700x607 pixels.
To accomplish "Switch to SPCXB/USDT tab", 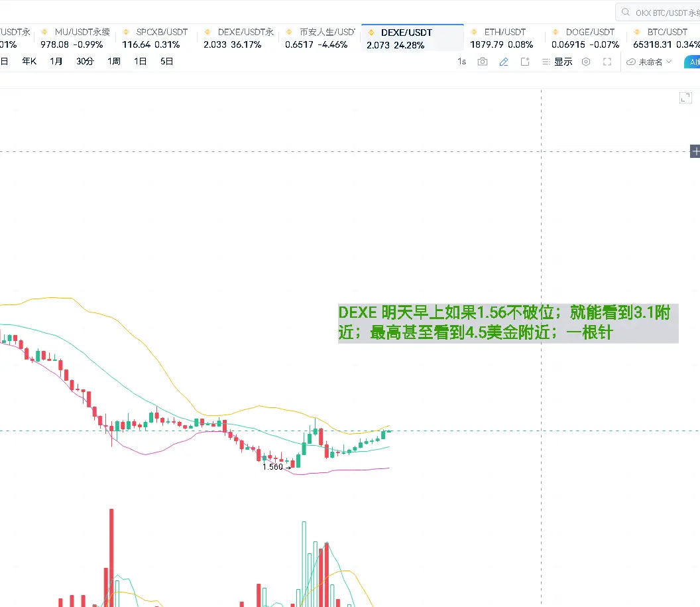I will point(155,38).
